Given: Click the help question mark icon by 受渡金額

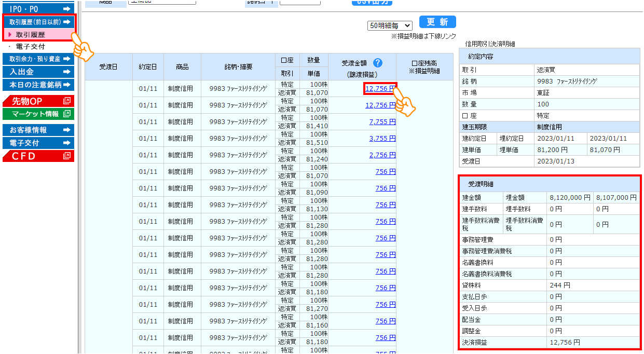Looking at the screenshot, I should (x=378, y=63).
